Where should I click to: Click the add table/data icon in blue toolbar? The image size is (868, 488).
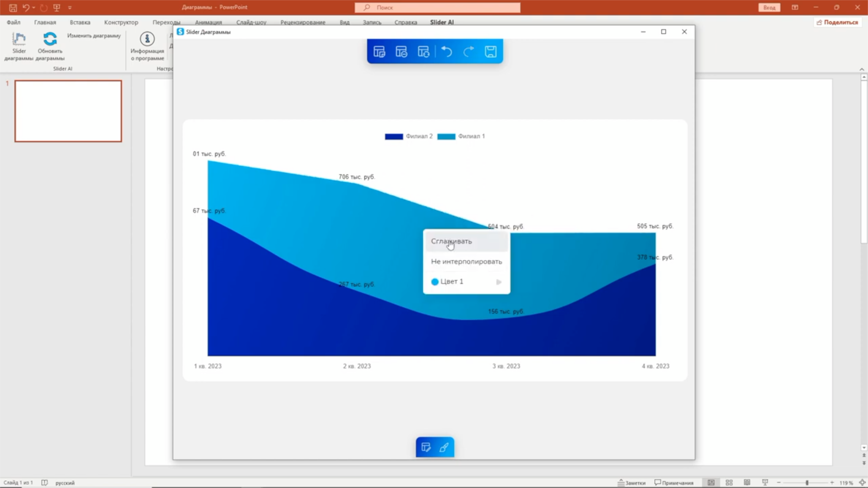pos(379,52)
